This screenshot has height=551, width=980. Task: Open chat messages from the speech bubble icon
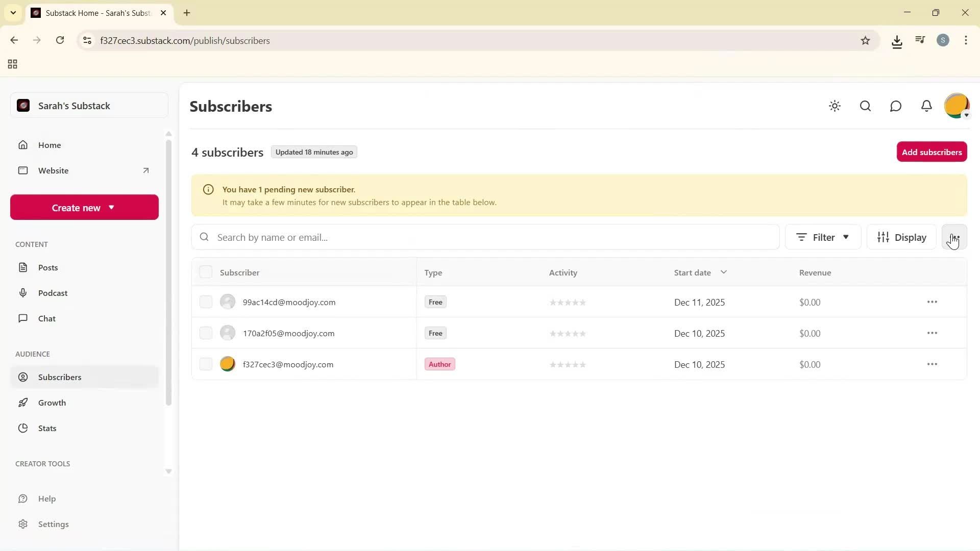[x=896, y=106]
